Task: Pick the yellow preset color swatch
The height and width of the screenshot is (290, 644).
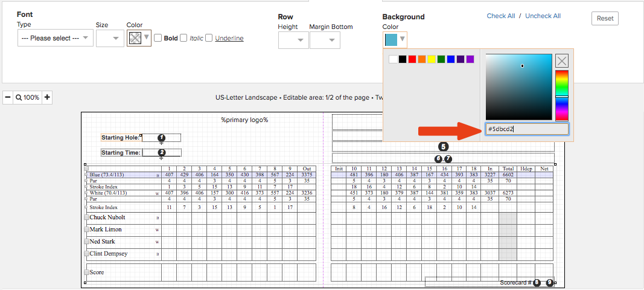Action: point(432,59)
